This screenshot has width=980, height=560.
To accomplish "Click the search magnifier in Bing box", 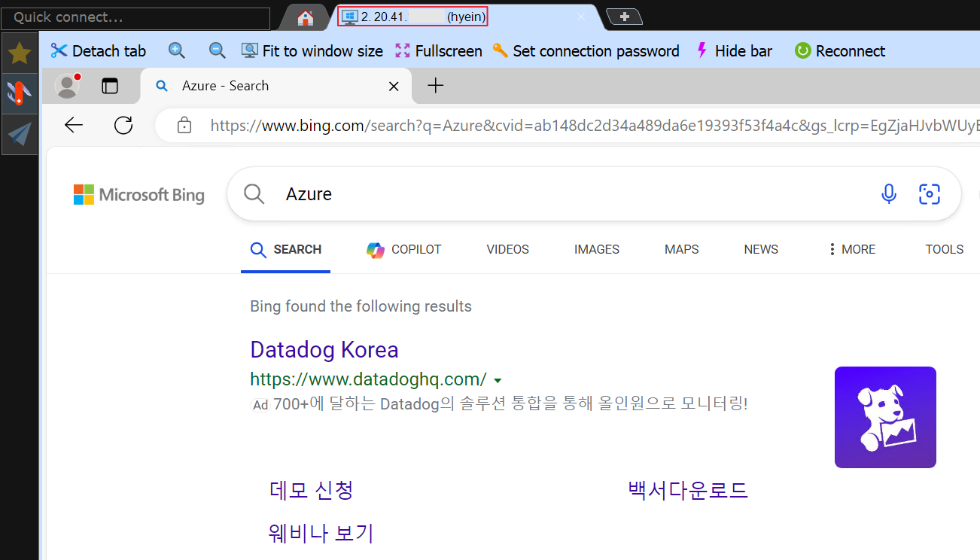I will coord(254,194).
